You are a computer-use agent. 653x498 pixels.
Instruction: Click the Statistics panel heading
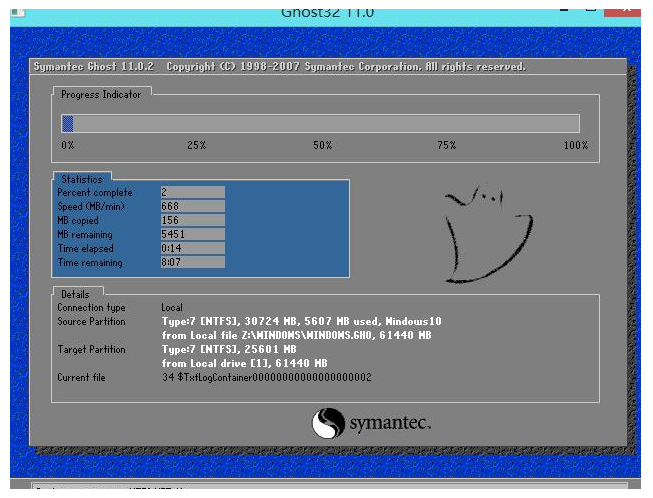coord(81,179)
